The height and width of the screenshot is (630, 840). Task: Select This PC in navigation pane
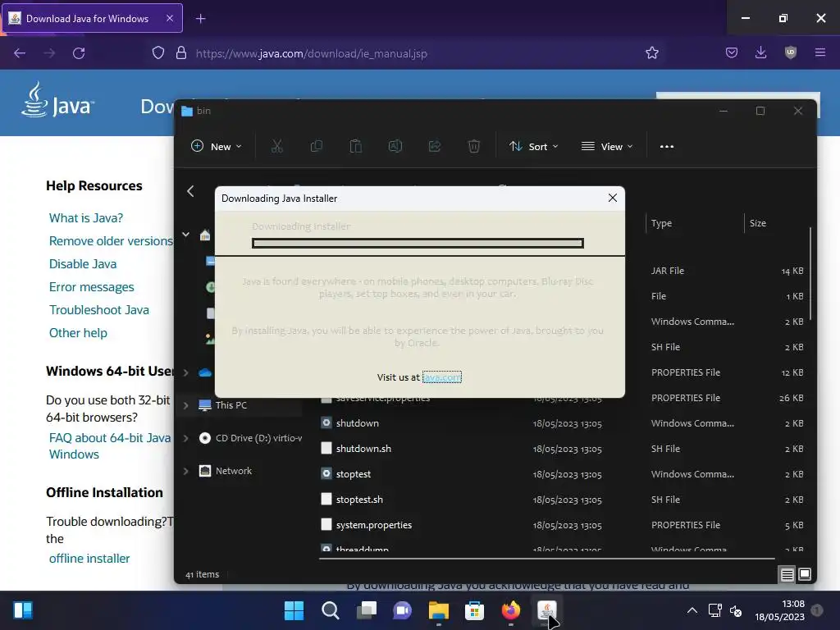[x=231, y=405]
